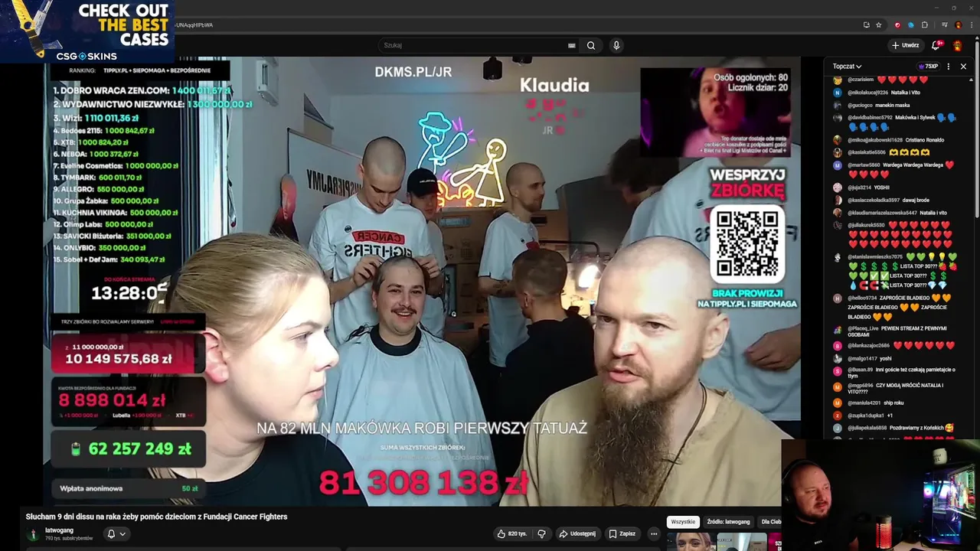Click chat username @blankazajoc2686
980x551 pixels.
pyautogui.click(x=869, y=345)
